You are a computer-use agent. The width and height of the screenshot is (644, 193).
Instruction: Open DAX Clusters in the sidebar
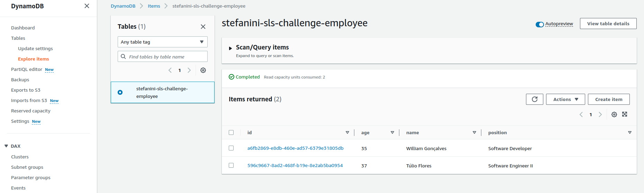[x=20, y=157]
